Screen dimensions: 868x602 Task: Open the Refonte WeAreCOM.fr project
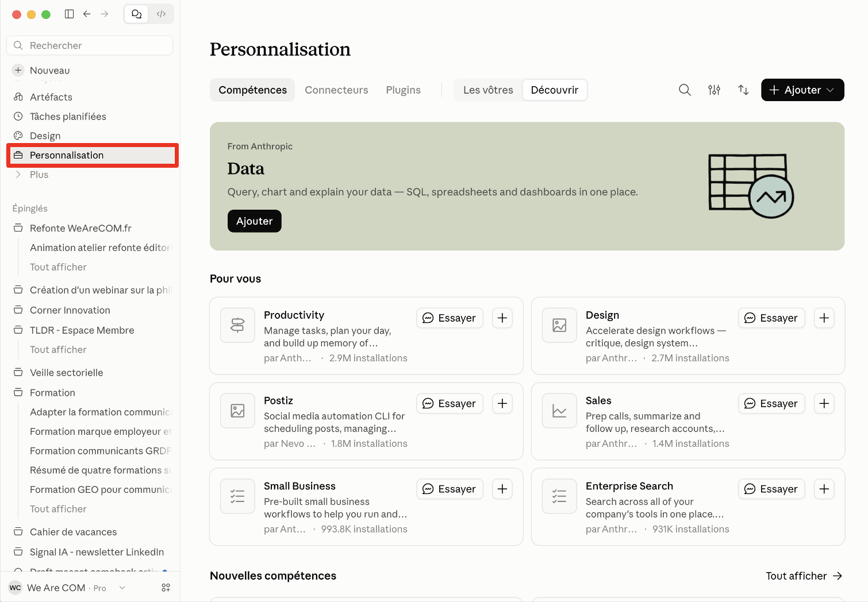point(90,228)
